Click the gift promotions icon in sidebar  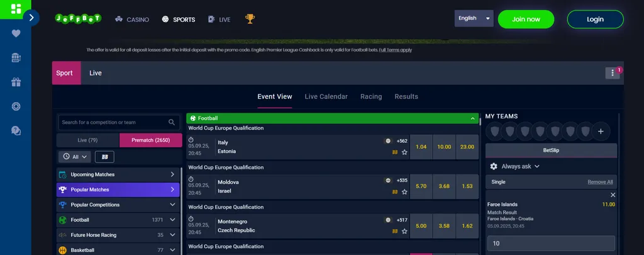16,82
